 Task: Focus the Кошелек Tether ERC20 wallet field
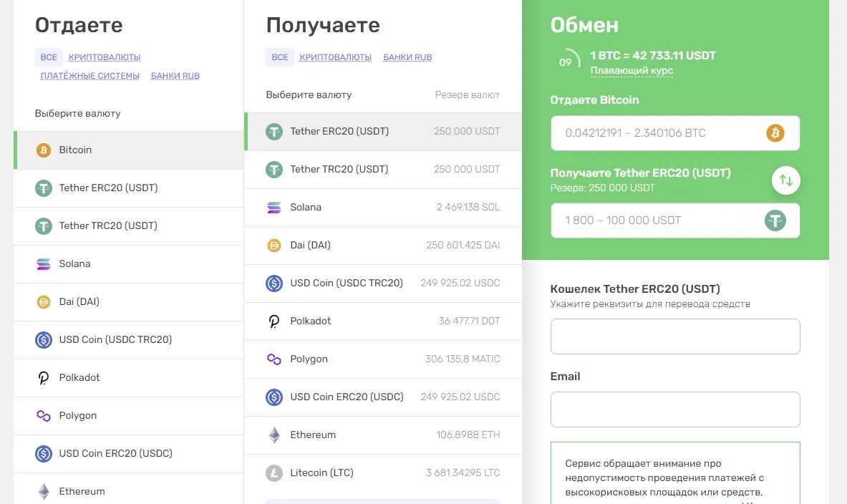click(x=674, y=336)
